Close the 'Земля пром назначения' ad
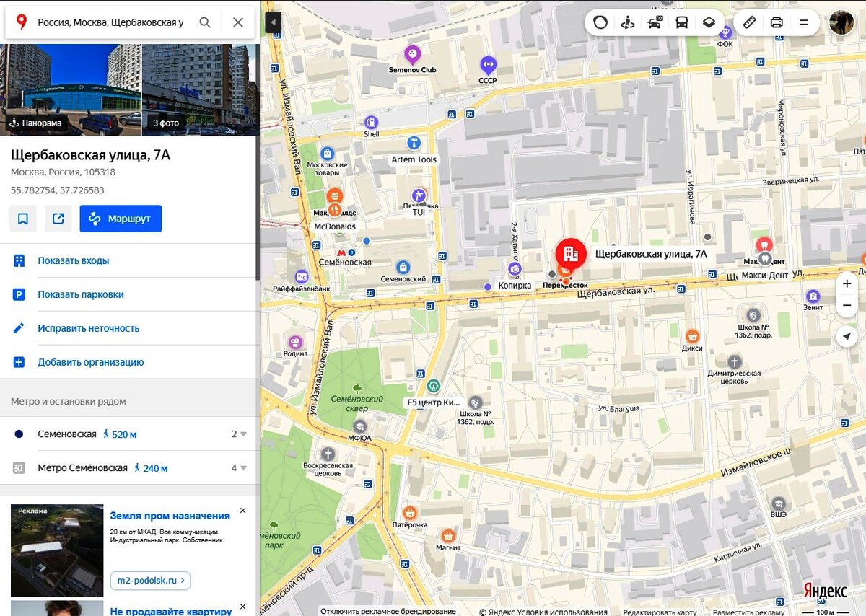 point(242,510)
